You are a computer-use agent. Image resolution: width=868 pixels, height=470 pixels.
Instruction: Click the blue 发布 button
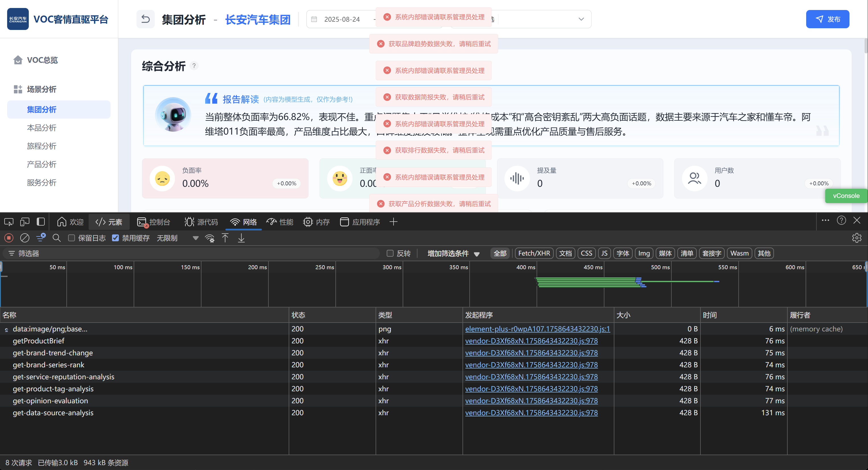click(827, 19)
